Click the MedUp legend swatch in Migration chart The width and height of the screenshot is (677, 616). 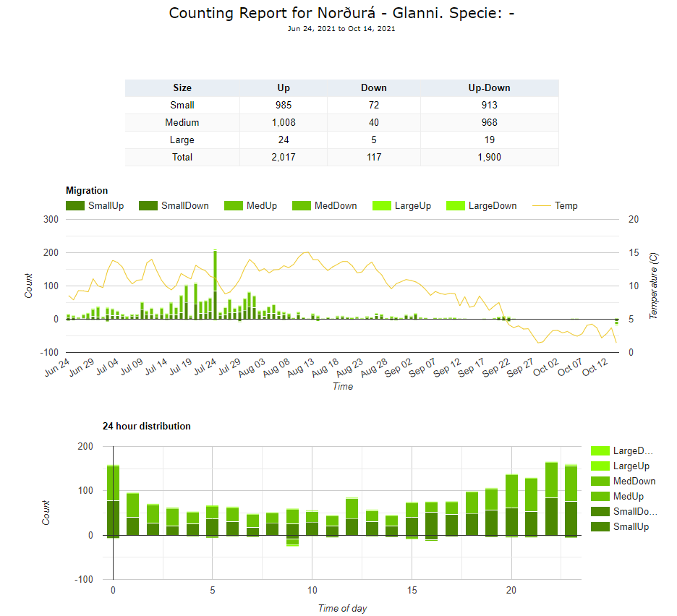point(234,206)
